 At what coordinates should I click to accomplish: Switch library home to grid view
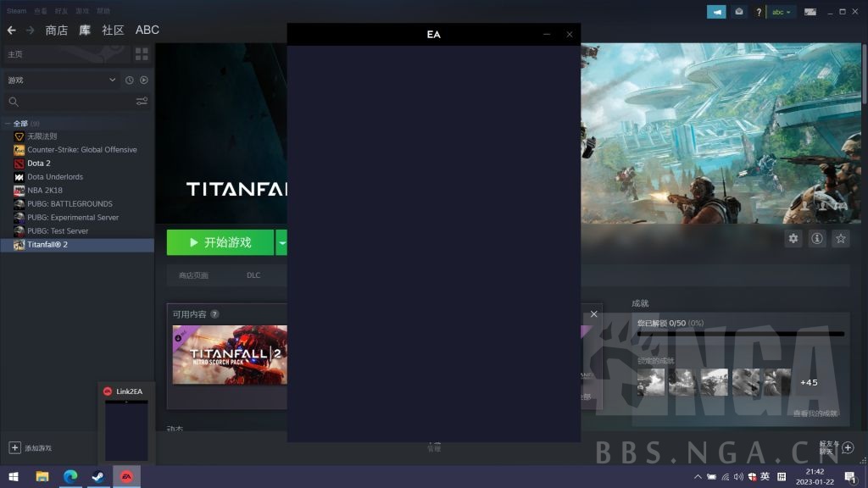(x=142, y=54)
